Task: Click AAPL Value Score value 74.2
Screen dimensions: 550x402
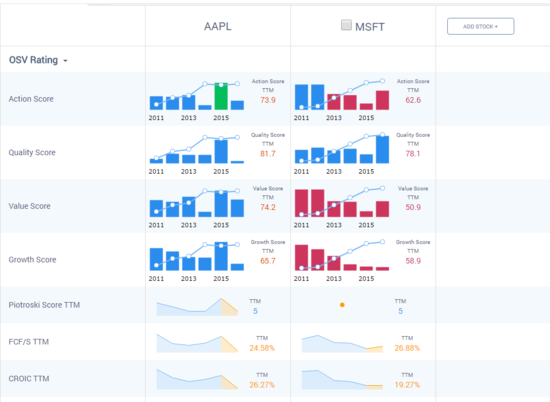Action: pyautogui.click(x=268, y=207)
